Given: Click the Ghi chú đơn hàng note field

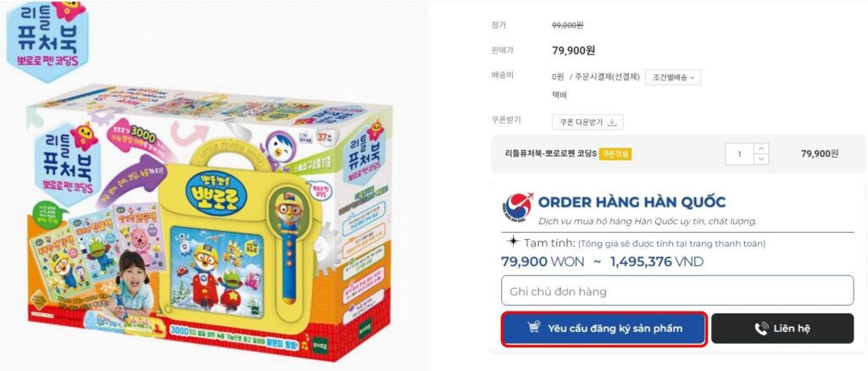Looking at the screenshot, I should coord(677,291).
